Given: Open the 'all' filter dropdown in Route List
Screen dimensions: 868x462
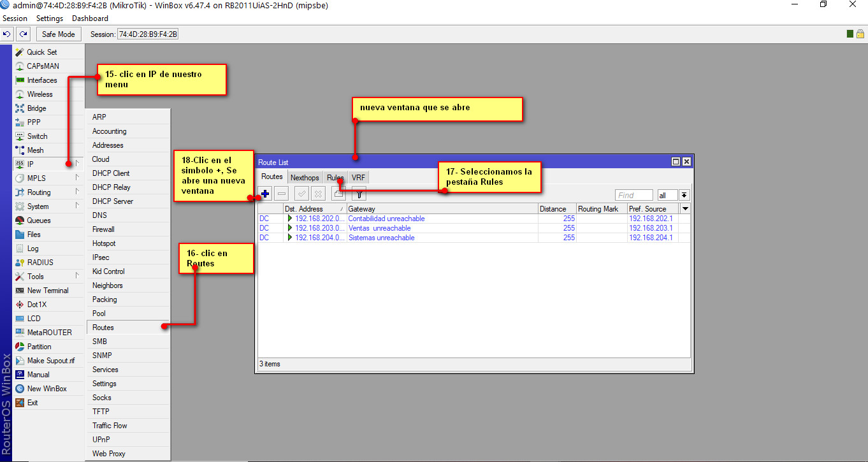Looking at the screenshot, I should (684, 195).
